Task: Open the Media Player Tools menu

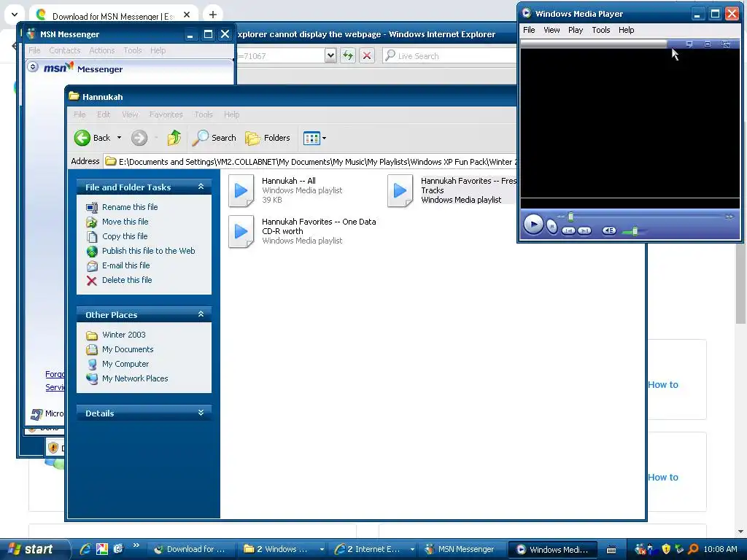Action: coord(601,30)
